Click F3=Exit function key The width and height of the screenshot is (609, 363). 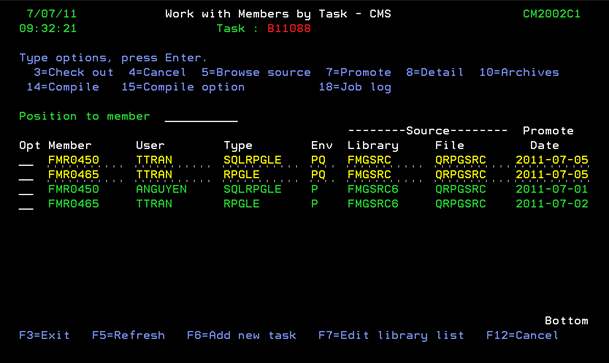click(44, 335)
